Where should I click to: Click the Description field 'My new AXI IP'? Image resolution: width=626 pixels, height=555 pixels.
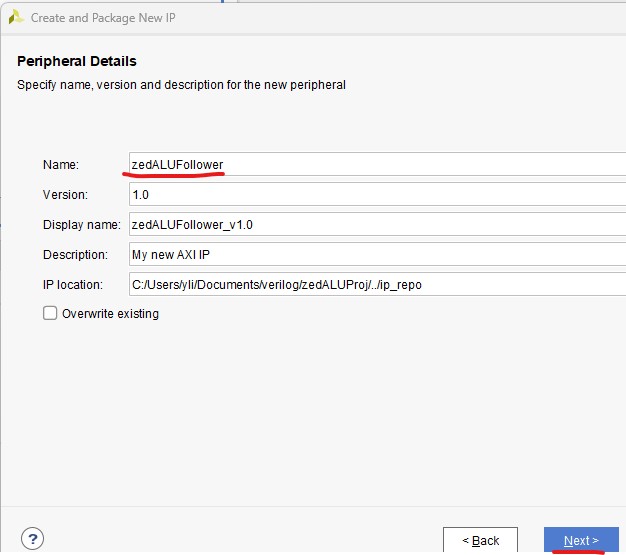tap(375, 255)
